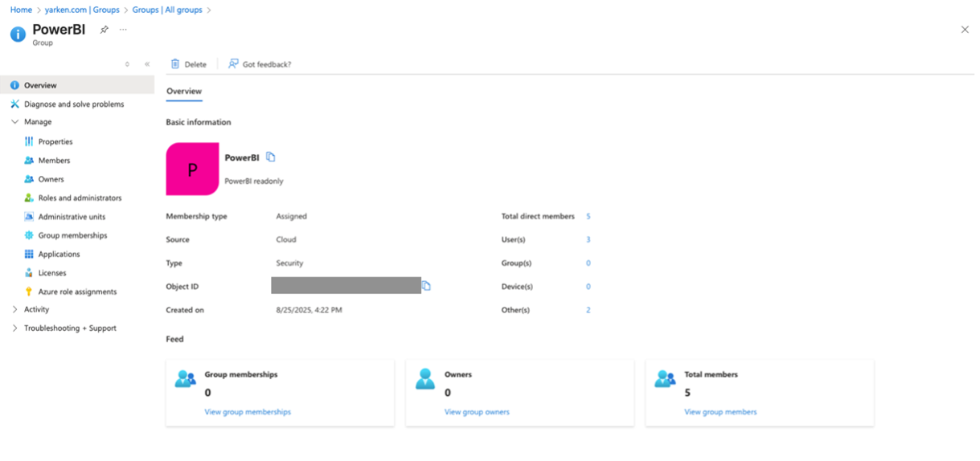Click the '8/25/2025, 4:22 PM' created date
The width and height of the screenshot is (980, 461).
[310, 310]
